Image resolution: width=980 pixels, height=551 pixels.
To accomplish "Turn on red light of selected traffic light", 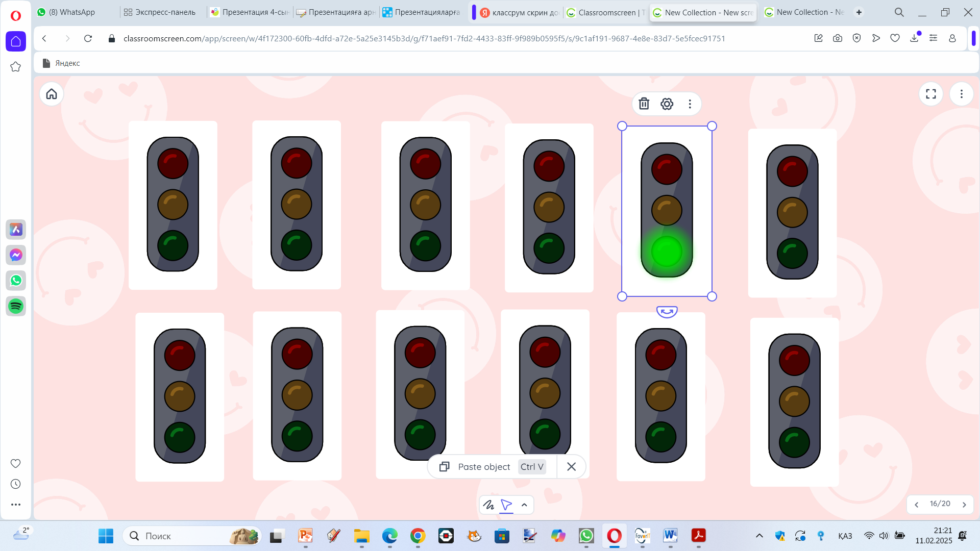I will (667, 169).
